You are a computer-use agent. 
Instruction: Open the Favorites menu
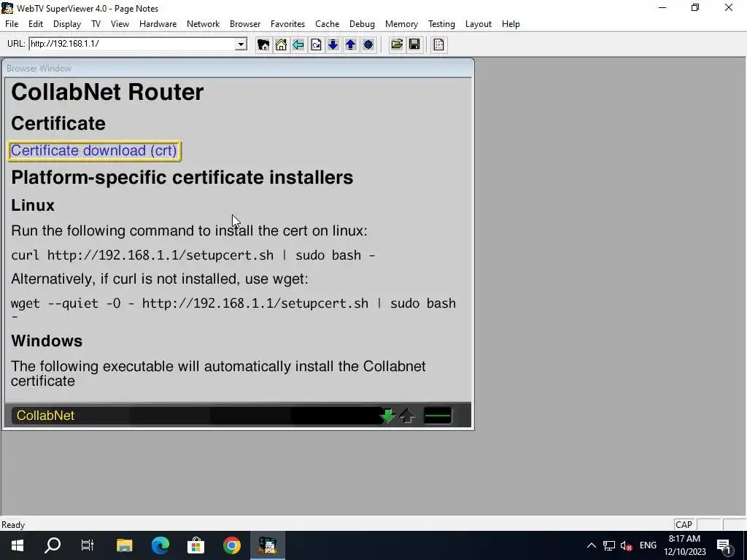[x=287, y=24]
